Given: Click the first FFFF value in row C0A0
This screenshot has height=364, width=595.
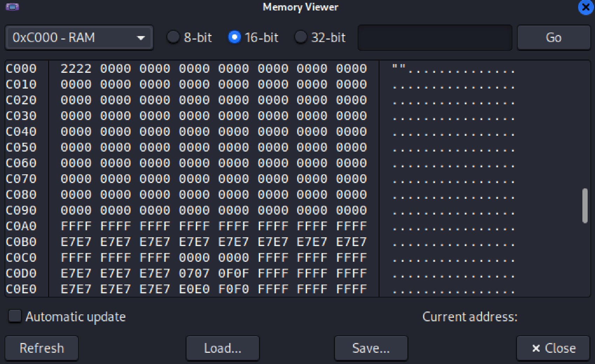Looking at the screenshot, I should tap(76, 226).
